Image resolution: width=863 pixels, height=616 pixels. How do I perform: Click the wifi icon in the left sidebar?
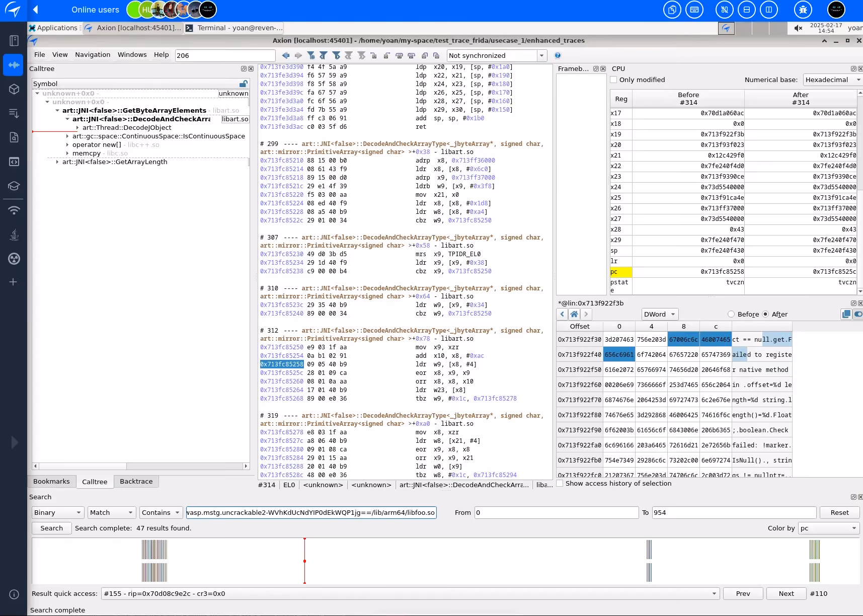click(14, 210)
